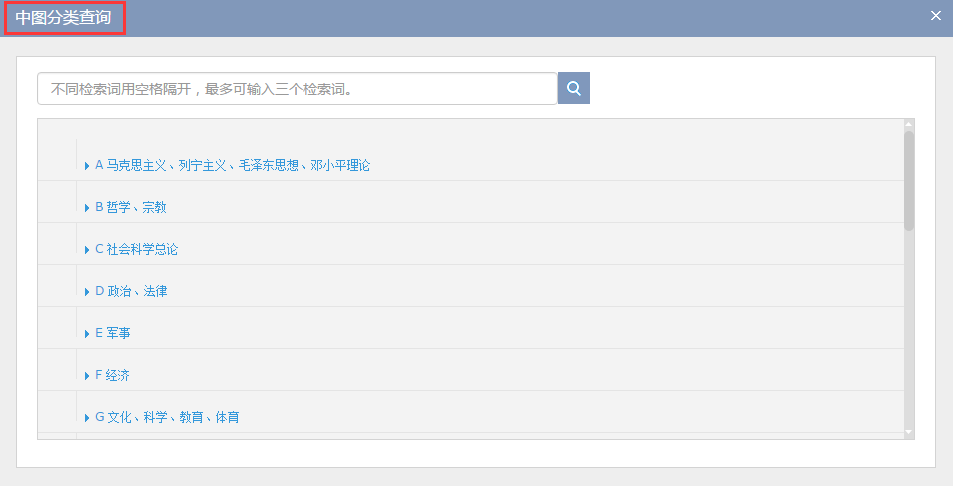Viewport: 953px width, 486px height.
Task: Select A 马克思主义、列宁主义 category label
Action: (232, 165)
